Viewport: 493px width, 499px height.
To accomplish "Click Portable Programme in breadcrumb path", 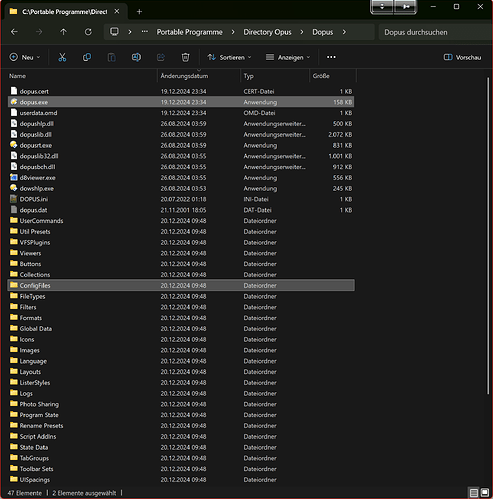I will 190,32.
